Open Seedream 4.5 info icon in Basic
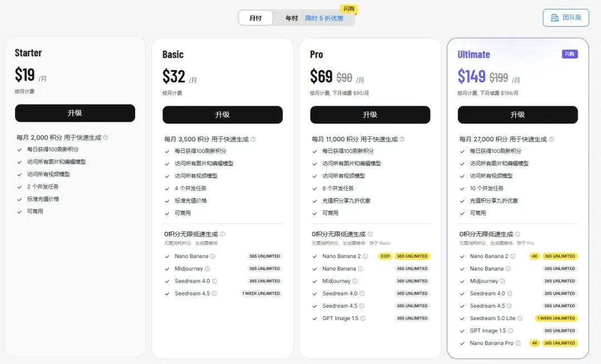This screenshot has height=364, width=601. coord(214,293)
